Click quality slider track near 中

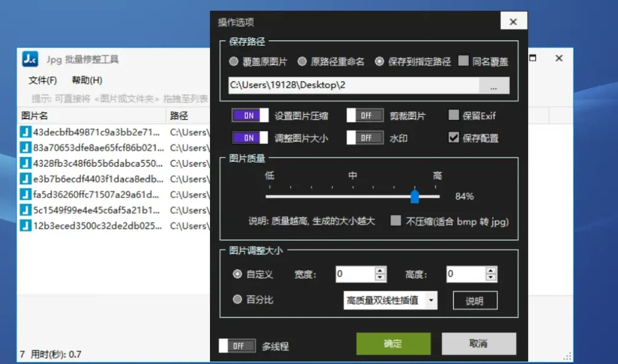(352, 196)
